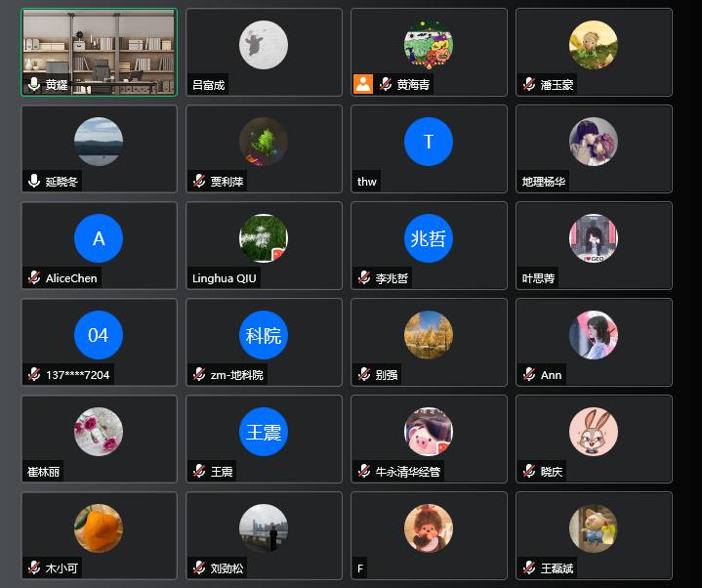Click the muted mic icon next to 牛永清华经管
The height and width of the screenshot is (588, 702).
pyautogui.click(x=364, y=471)
